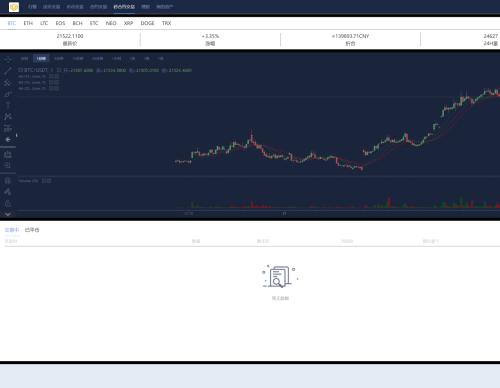Pick the brush drawing tool
Screen dimensions: 500x388
point(8,94)
